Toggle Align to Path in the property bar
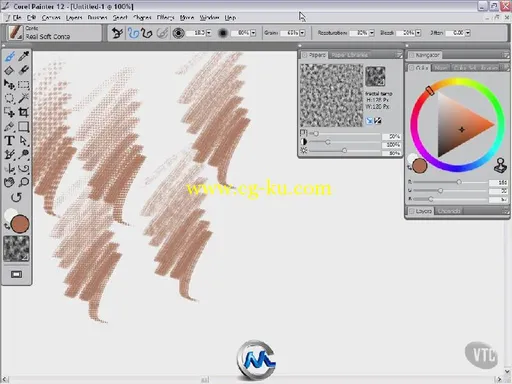This screenshot has width=512, height=384. click(x=162, y=33)
